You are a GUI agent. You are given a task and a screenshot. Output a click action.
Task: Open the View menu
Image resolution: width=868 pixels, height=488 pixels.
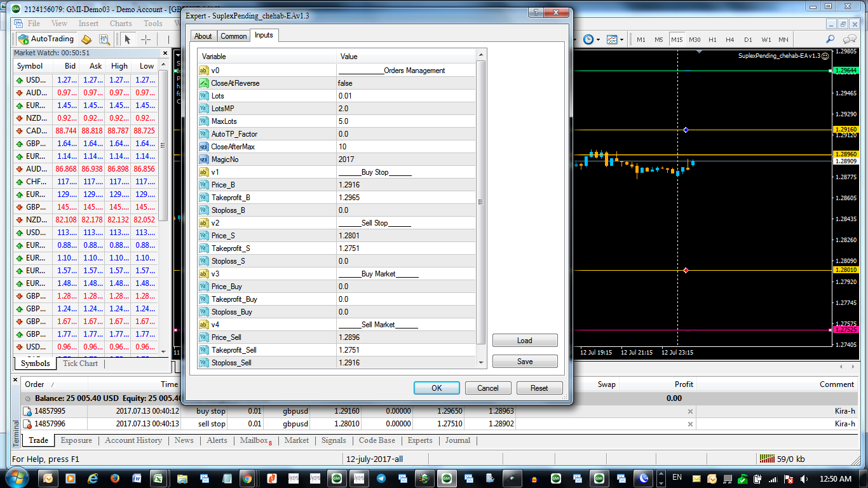59,24
